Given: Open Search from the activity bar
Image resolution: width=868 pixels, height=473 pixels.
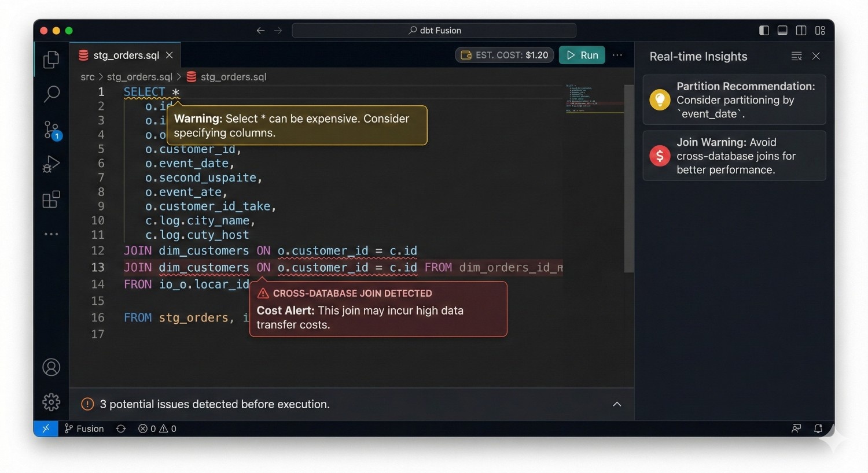Looking at the screenshot, I should point(51,93).
